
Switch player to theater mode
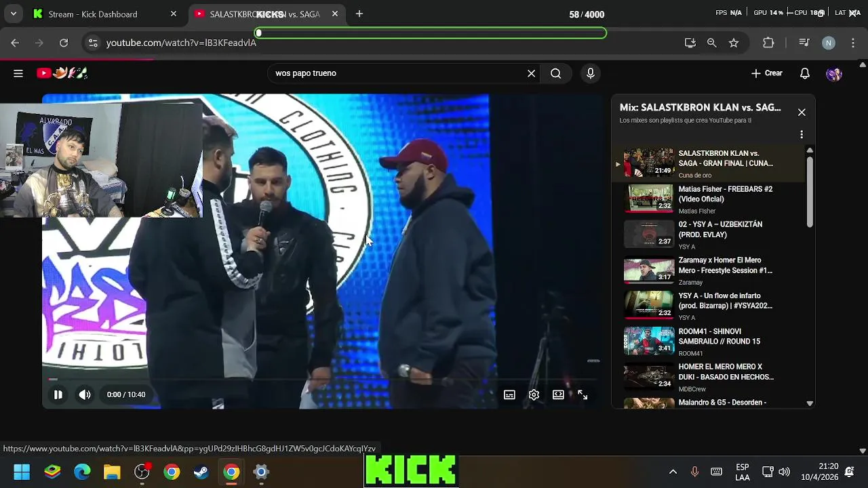coord(558,394)
